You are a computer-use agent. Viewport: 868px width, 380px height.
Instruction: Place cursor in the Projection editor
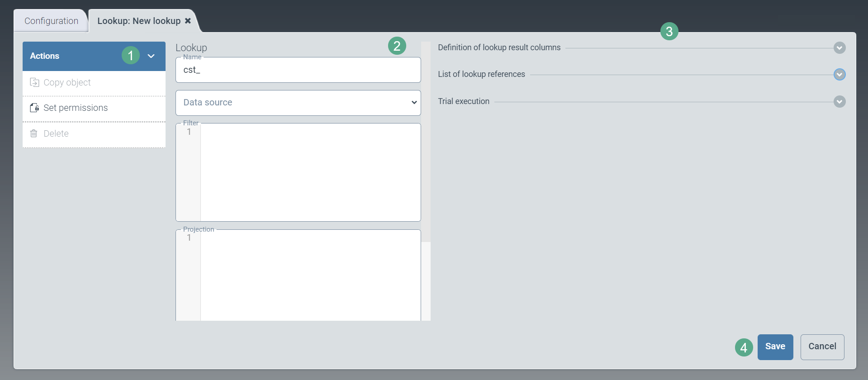[x=310, y=275]
